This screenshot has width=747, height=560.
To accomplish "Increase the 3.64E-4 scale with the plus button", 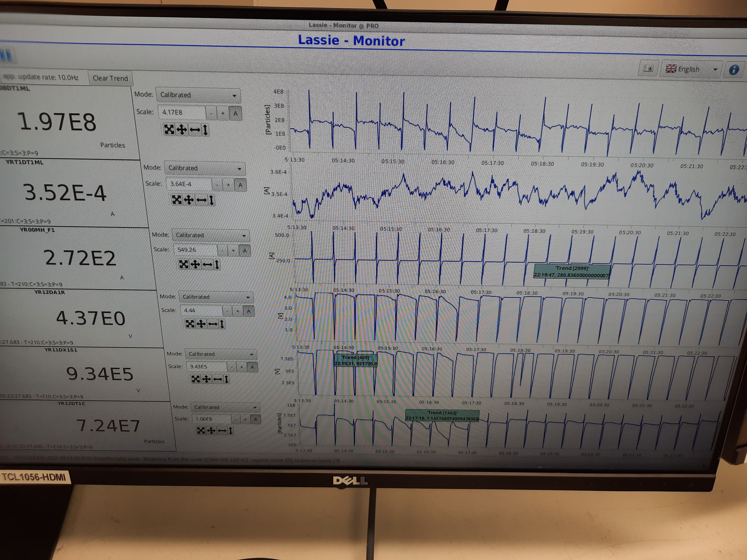I will click(x=229, y=185).
